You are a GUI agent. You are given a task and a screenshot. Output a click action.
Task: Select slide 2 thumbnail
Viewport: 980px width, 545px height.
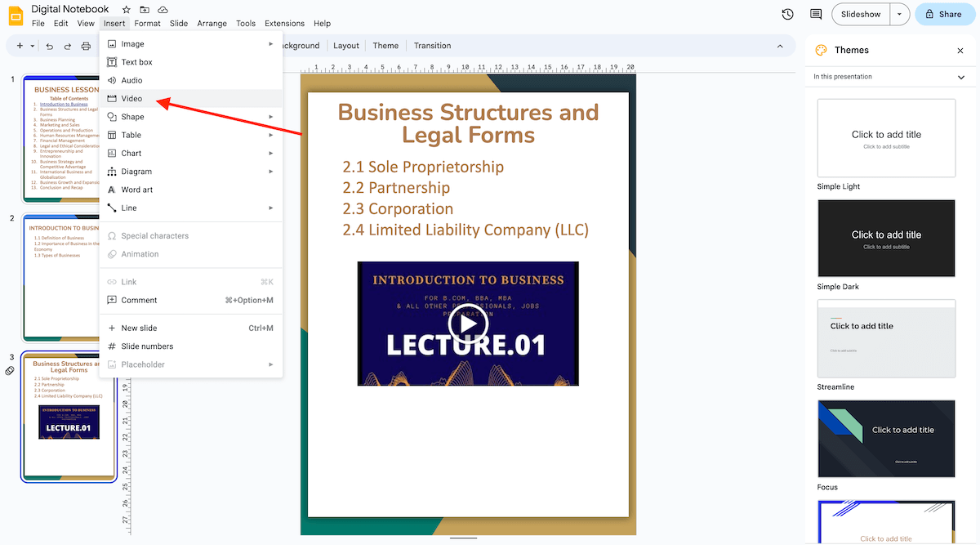[x=61, y=278]
